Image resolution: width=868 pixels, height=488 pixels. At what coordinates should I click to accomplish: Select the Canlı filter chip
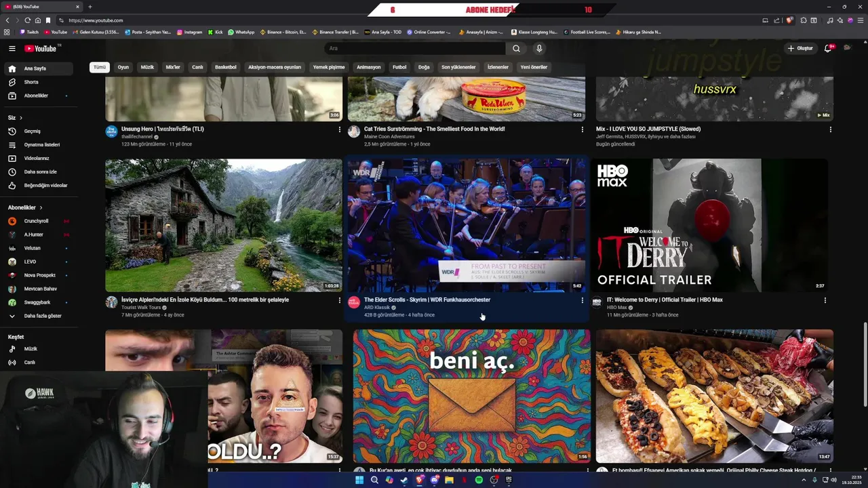coord(197,67)
